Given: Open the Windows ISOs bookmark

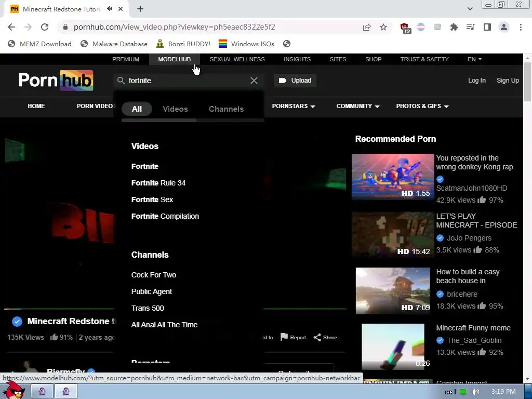Looking at the screenshot, I should [x=246, y=44].
